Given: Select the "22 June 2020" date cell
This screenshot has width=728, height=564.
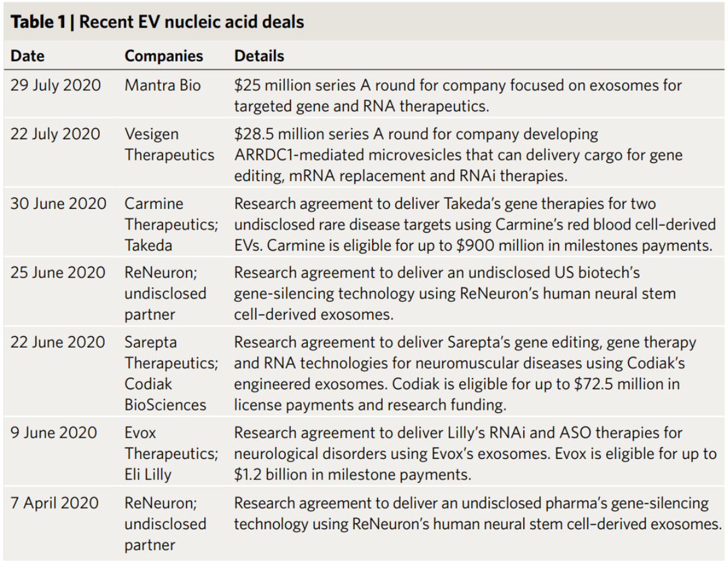Looking at the screenshot, I should 58,342.
